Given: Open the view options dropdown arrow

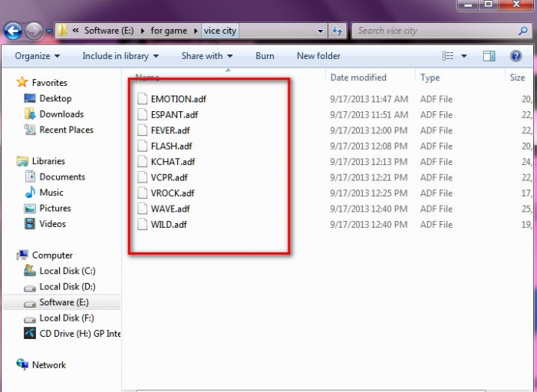Looking at the screenshot, I should [463, 56].
